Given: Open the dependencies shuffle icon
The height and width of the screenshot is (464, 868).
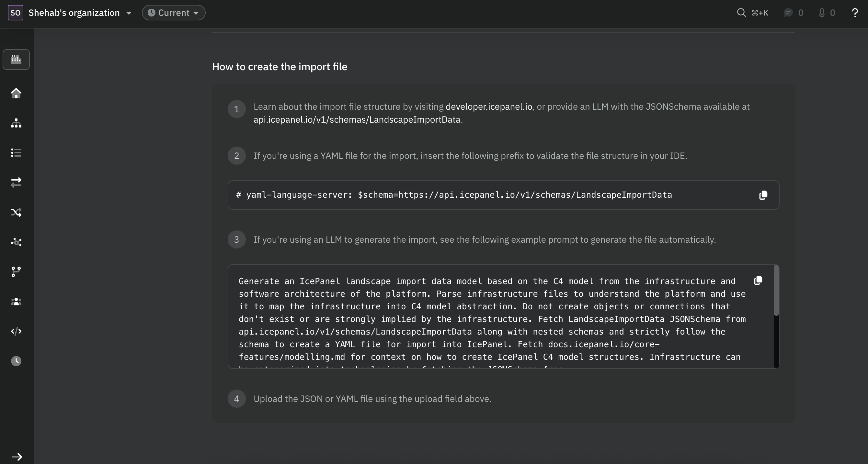Looking at the screenshot, I should pos(16,212).
